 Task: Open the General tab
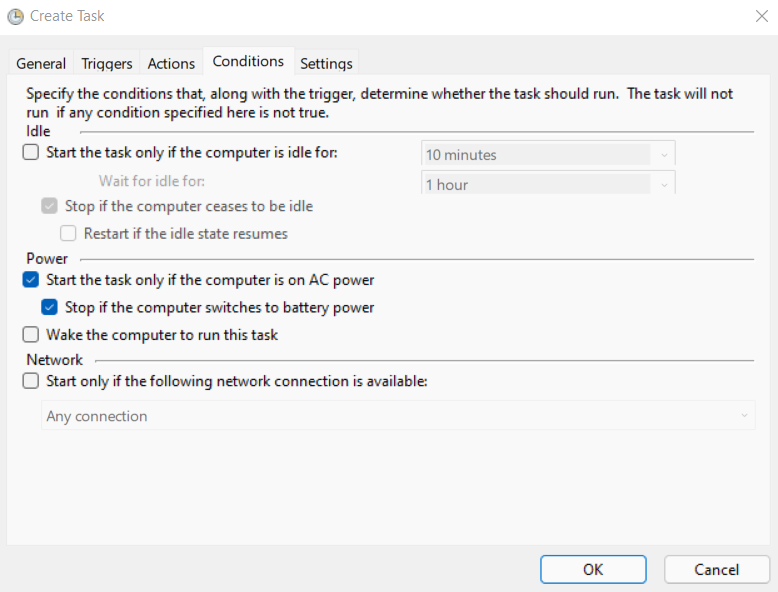41,64
